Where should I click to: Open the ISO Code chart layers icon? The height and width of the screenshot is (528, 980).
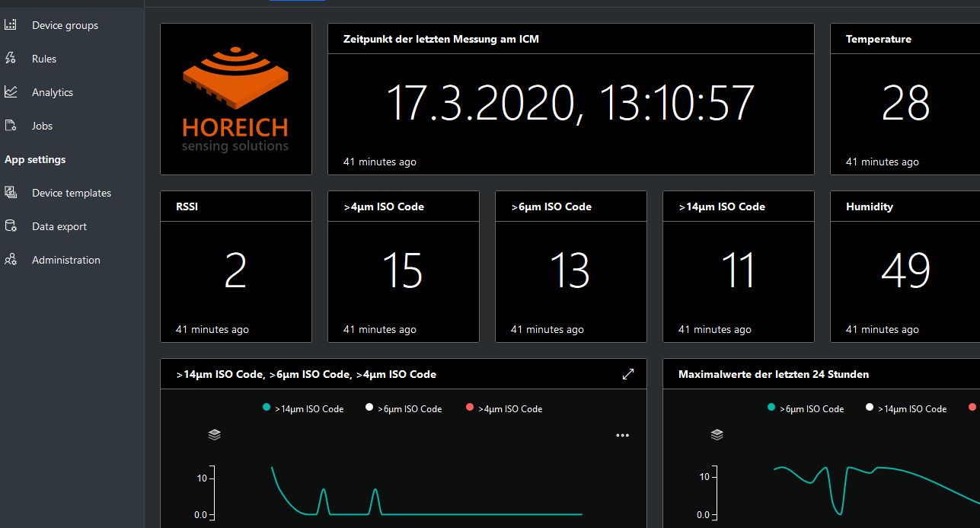[214, 435]
